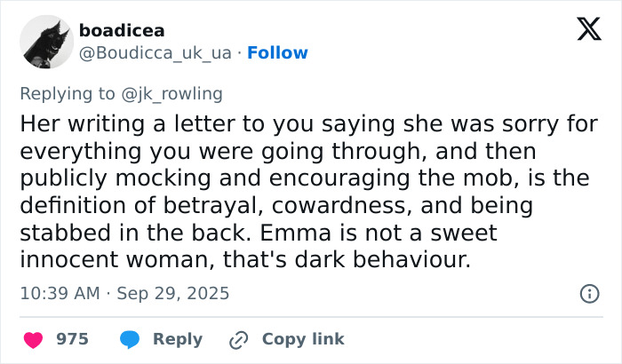The width and height of the screenshot is (622, 364).
Task: Open the @jk_rowling mention
Action: point(178,93)
